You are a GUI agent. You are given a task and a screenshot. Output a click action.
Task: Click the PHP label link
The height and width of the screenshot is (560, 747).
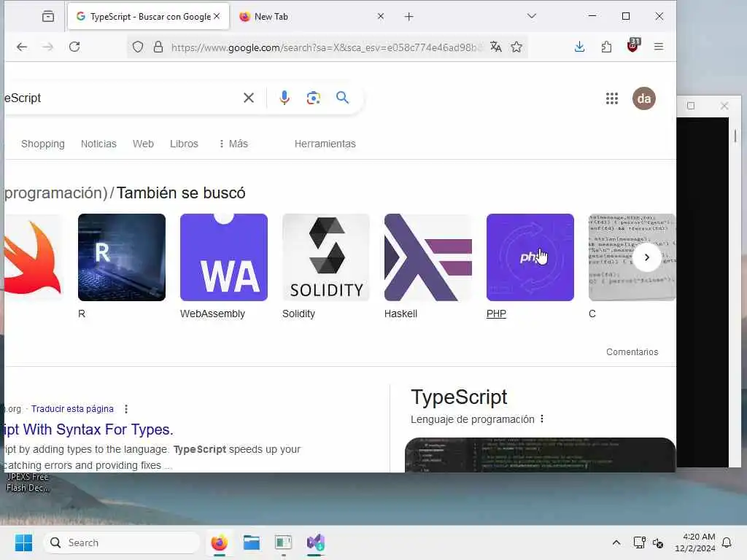(x=496, y=314)
